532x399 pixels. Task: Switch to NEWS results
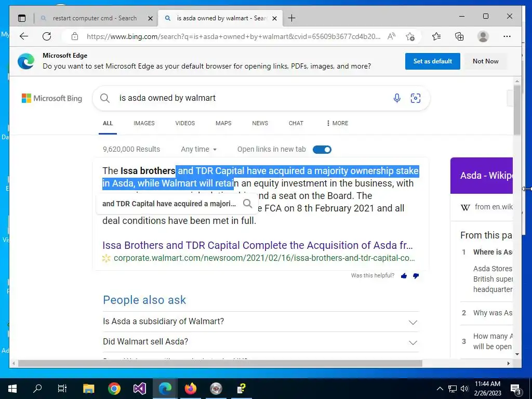(260, 123)
